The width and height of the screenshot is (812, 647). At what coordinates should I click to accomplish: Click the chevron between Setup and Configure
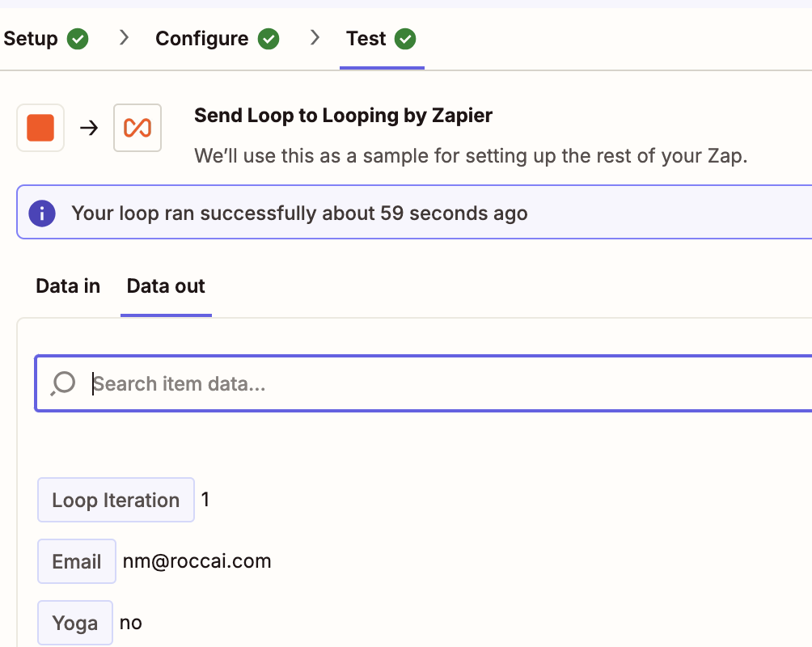pos(124,37)
